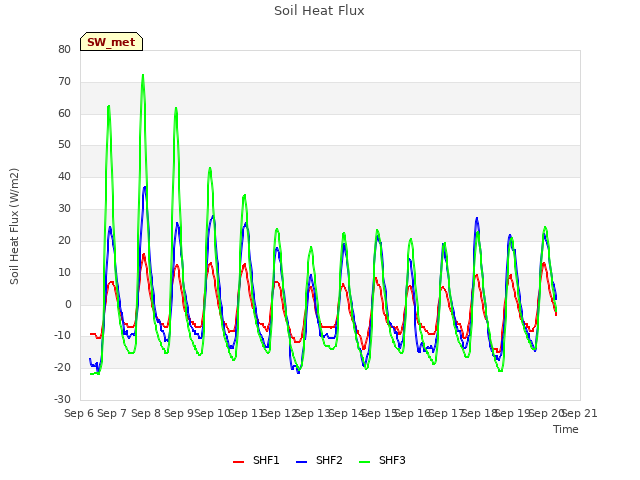Click the 0 y-axis tick label
Viewport: 640px width, 480px height.
[x=68, y=304]
